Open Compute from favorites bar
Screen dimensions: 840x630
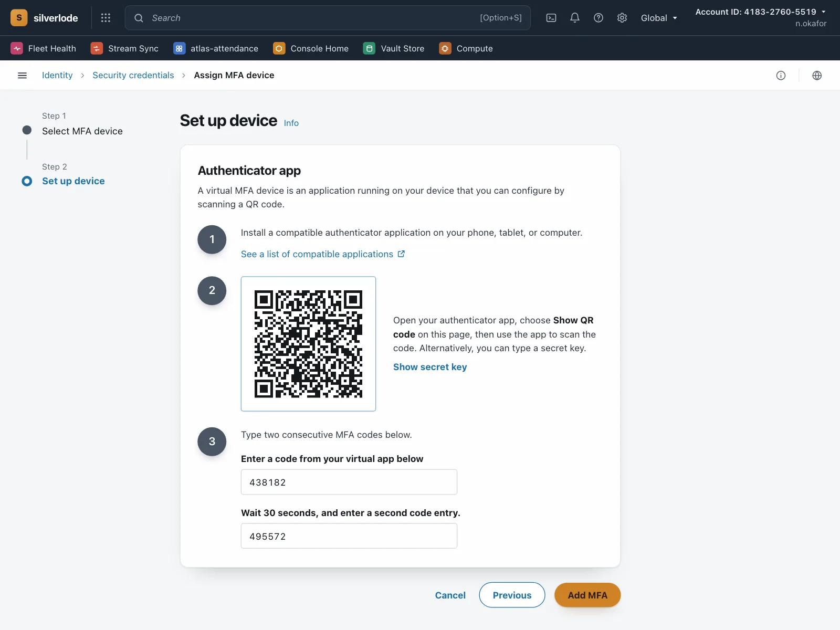pyautogui.click(x=466, y=48)
